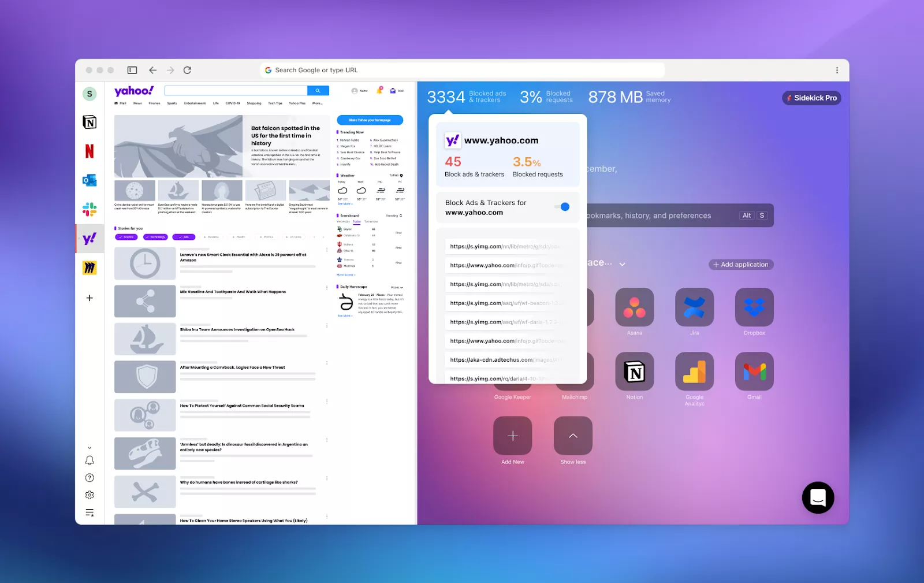Focus the Search Google or type URL bar
The image size is (924, 583).
click(462, 70)
